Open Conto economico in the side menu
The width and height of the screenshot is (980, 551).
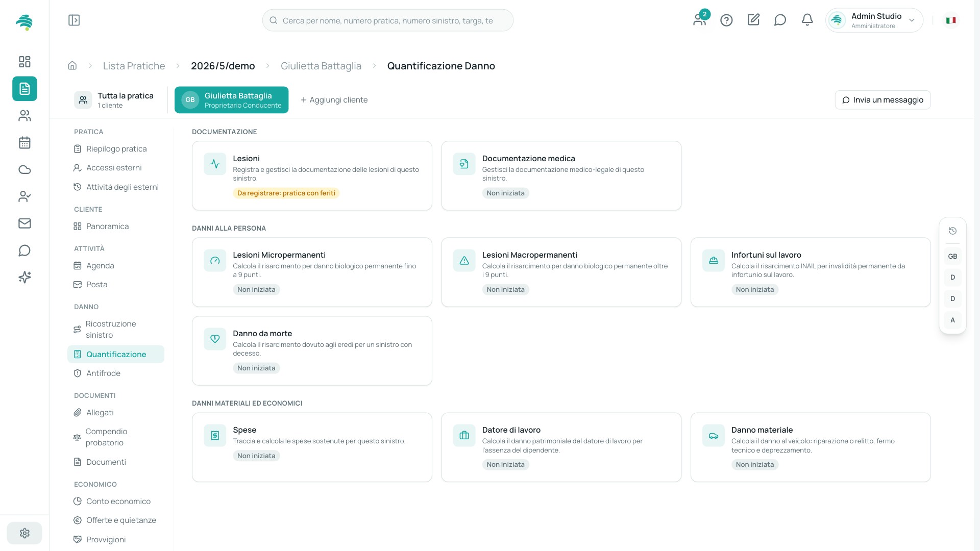pos(116,502)
